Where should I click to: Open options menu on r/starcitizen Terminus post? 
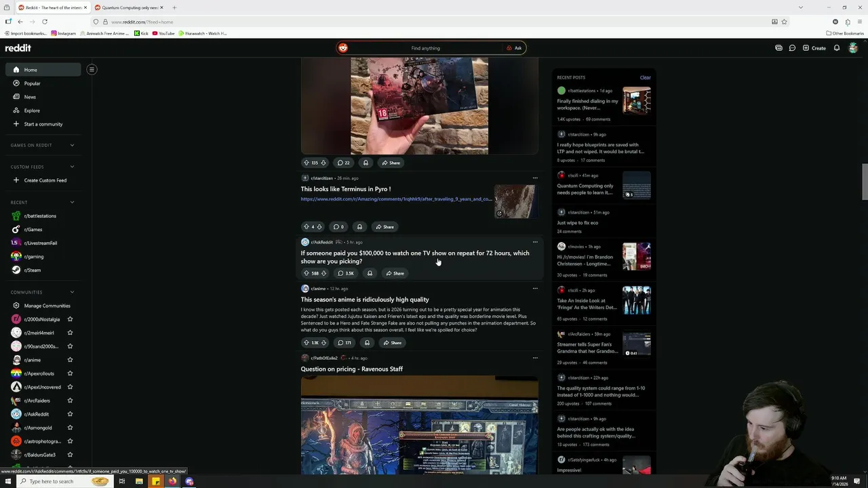pyautogui.click(x=535, y=178)
